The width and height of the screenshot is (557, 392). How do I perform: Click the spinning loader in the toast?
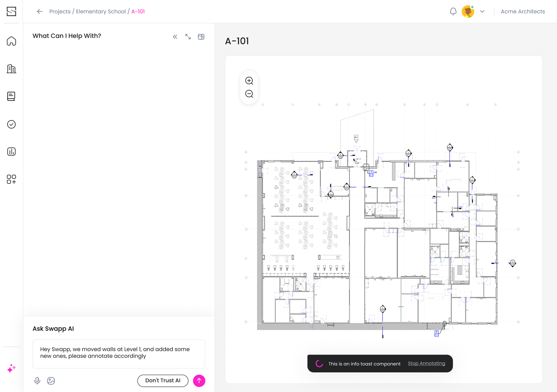pos(319,364)
